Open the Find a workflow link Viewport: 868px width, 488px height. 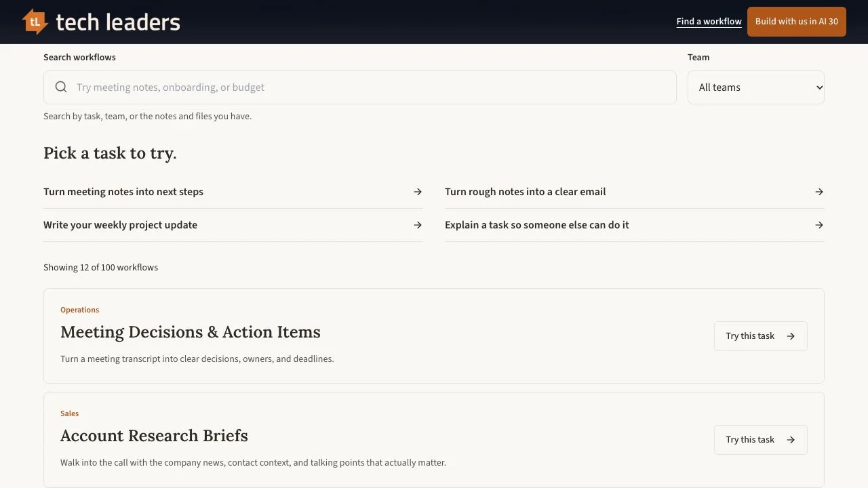click(x=709, y=22)
